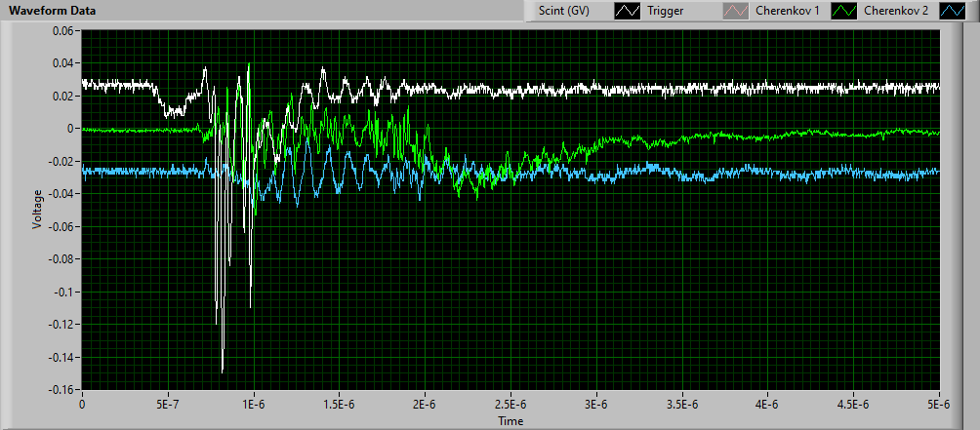Click the 2E-6 time axis marker
Screen dimensions: 980x430
[x=425, y=404]
